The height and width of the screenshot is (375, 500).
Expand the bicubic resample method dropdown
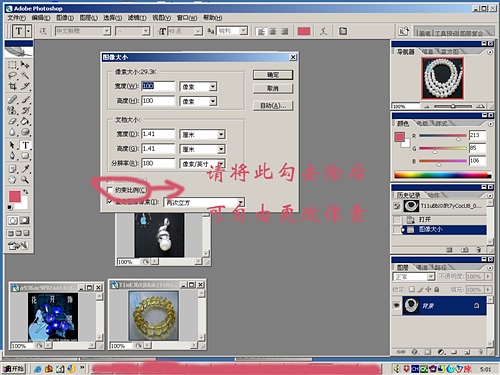tap(204, 202)
